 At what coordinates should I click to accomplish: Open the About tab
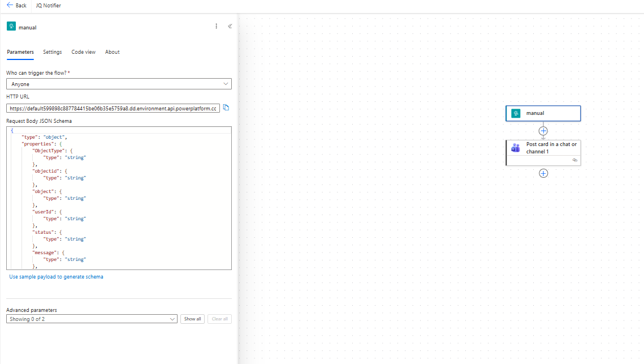click(x=112, y=52)
